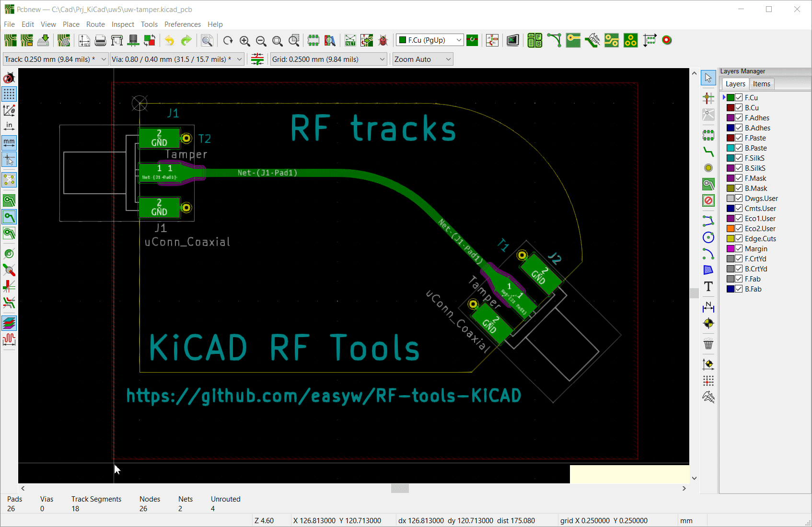Open the Plot tool icon

pyautogui.click(x=116, y=41)
